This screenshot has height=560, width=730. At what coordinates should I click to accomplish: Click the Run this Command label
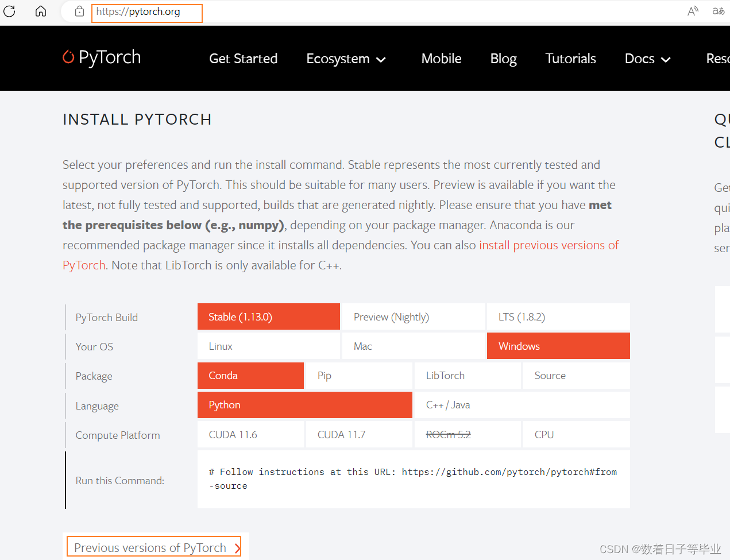[x=120, y=481]
